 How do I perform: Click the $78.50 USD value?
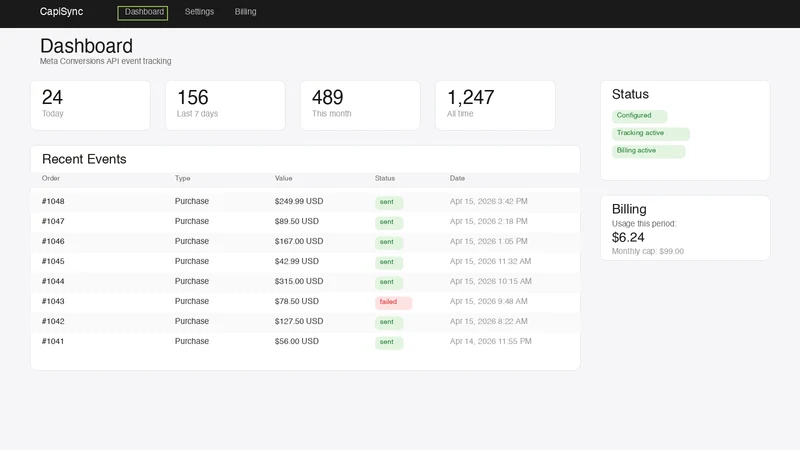click(296, 301)
